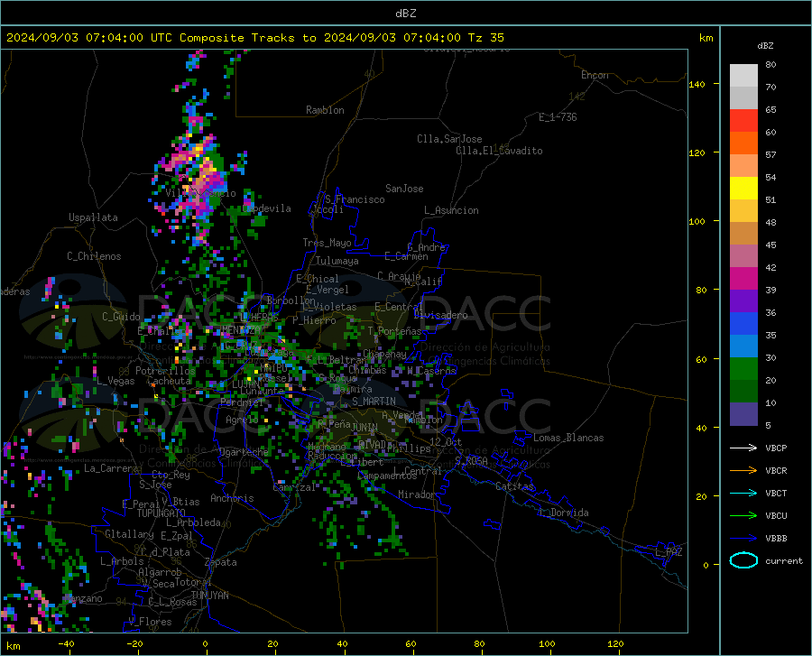Click the 'L_Dormida' map label
The height and width of the screenshot is (656, 812).
[563, 513]
